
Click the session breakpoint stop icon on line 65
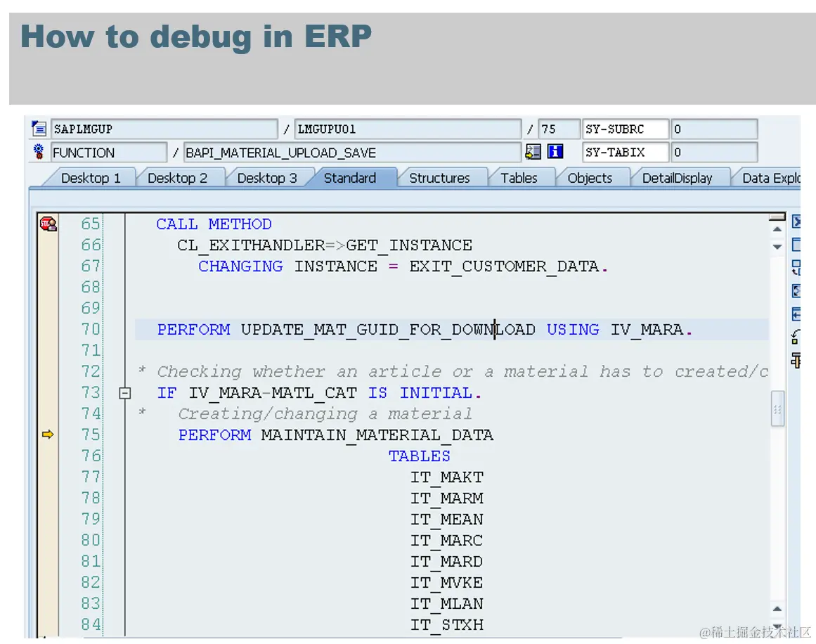coord(48,224)
